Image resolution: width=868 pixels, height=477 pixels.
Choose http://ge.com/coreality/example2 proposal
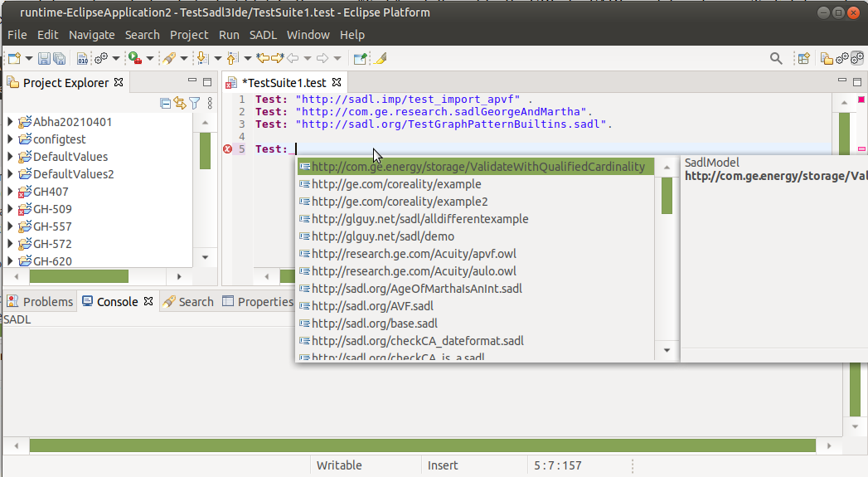coord(400,202)
